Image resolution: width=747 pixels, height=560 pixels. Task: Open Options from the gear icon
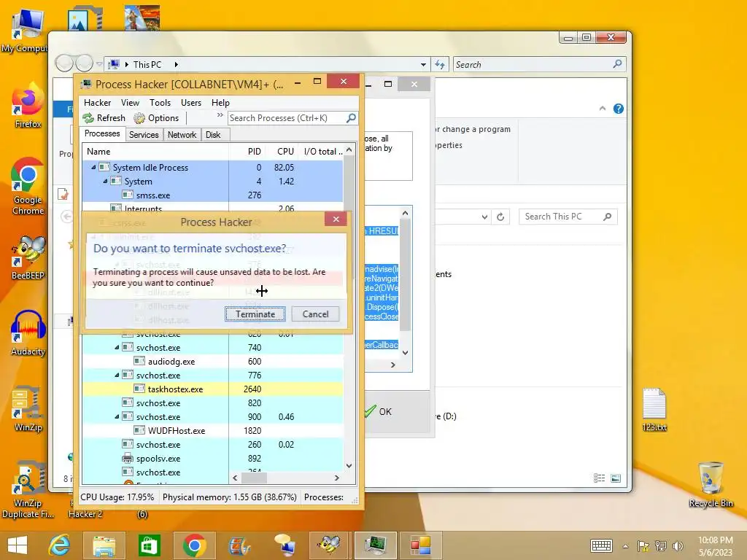coord(139,117)
